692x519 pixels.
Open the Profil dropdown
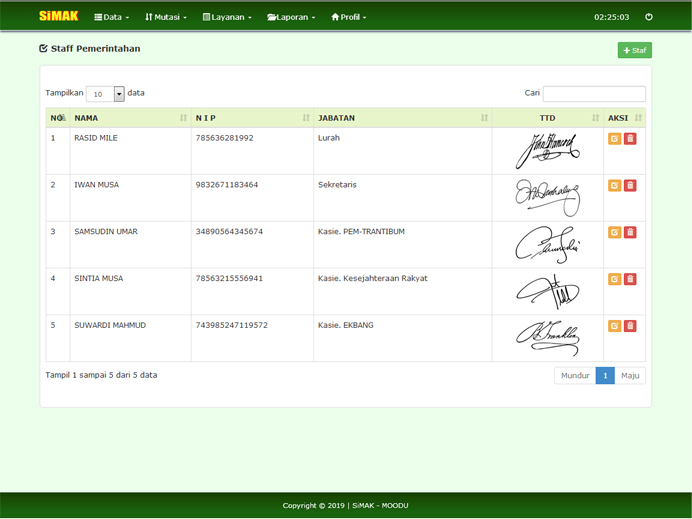click(349, 17)
